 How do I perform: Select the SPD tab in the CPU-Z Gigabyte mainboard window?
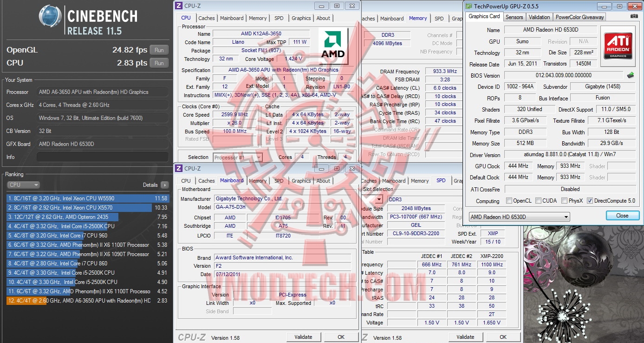(x=279, y=181)
